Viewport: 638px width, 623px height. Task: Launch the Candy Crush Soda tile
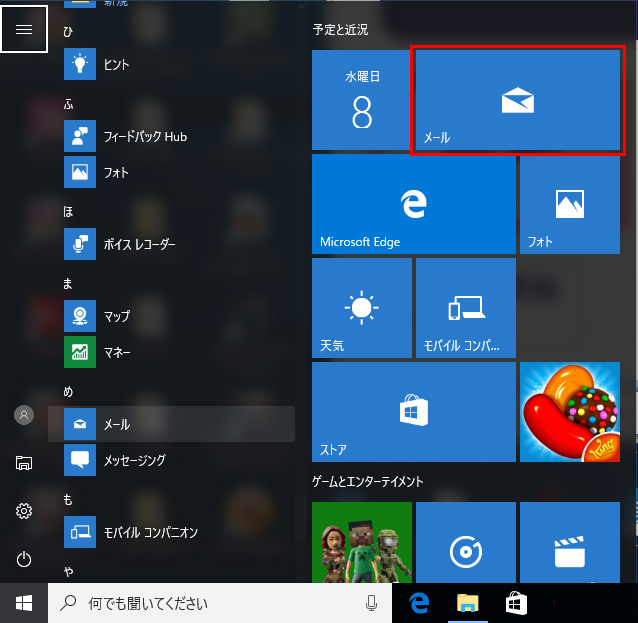point(570,412)
